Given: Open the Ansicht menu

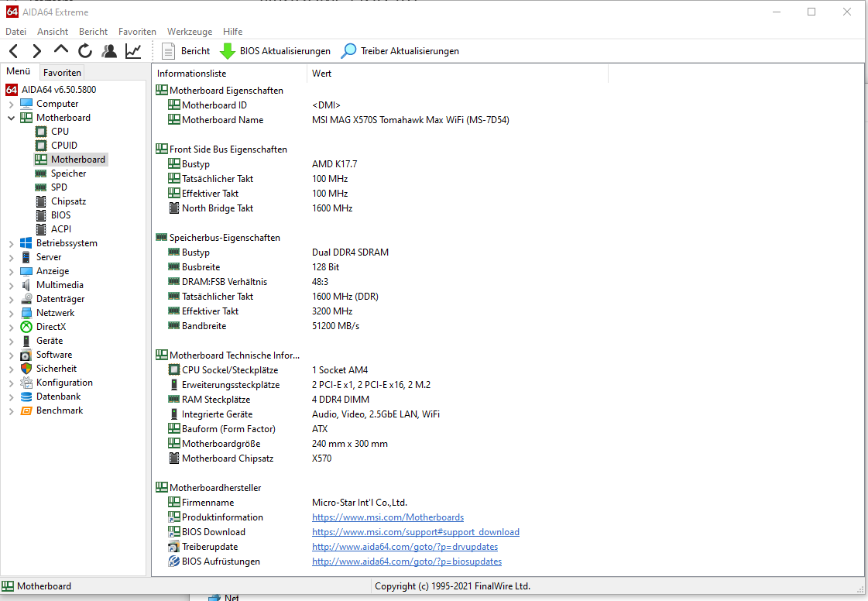Looking at the screenshot, I should tap(53, 32).
